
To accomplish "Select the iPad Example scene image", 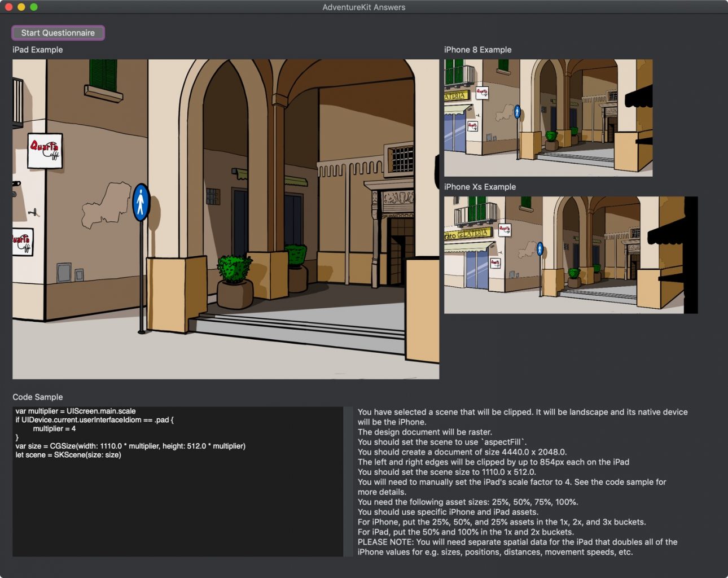I will [x=226, y=219].
